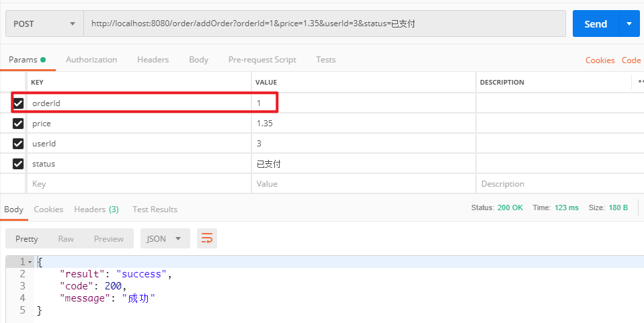The height and width of the screenshot is (323, 644).
Task: Open the request Headers tab
Action: [153, 60]
